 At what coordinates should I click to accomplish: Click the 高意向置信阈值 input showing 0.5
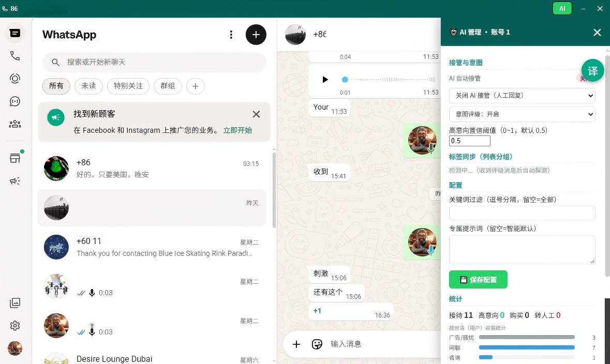[470, 141]
